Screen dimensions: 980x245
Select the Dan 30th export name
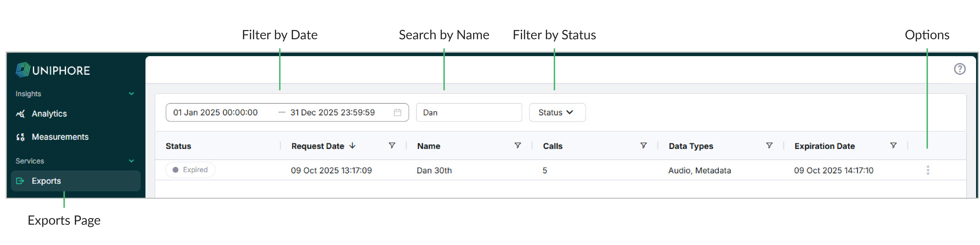(434, 170)
